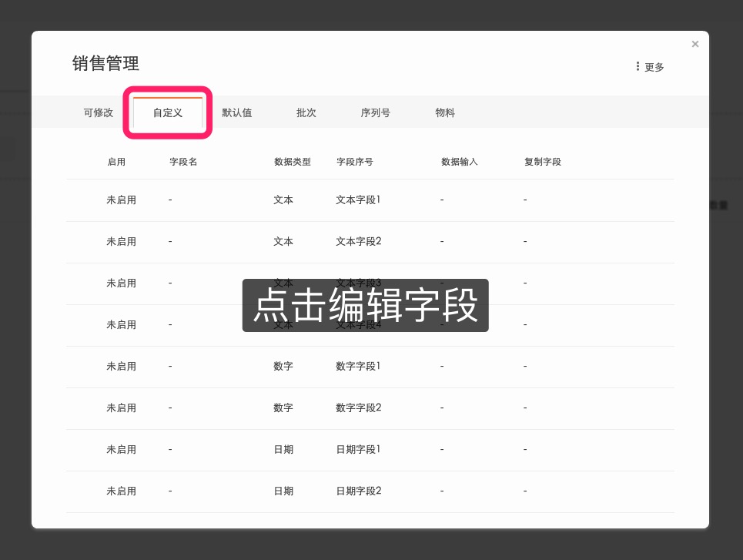Close the 销售管理 dialog
The width and height of the screenshot is (743, 560).
tap(694, 44)
